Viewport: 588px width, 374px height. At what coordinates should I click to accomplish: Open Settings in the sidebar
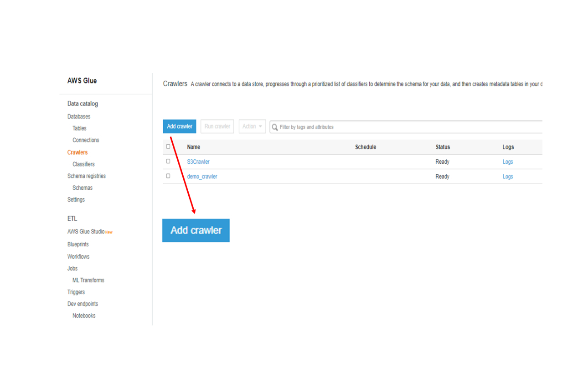click(76, 200)
